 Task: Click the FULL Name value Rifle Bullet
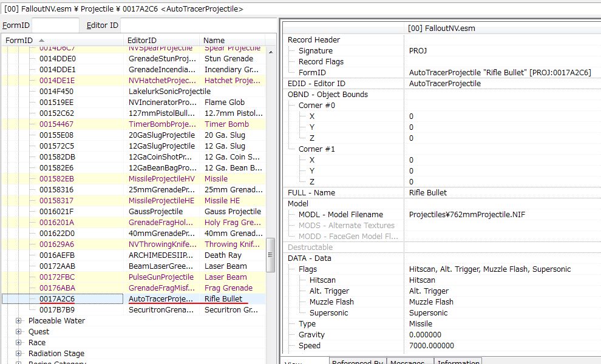(x=428, y=193)
